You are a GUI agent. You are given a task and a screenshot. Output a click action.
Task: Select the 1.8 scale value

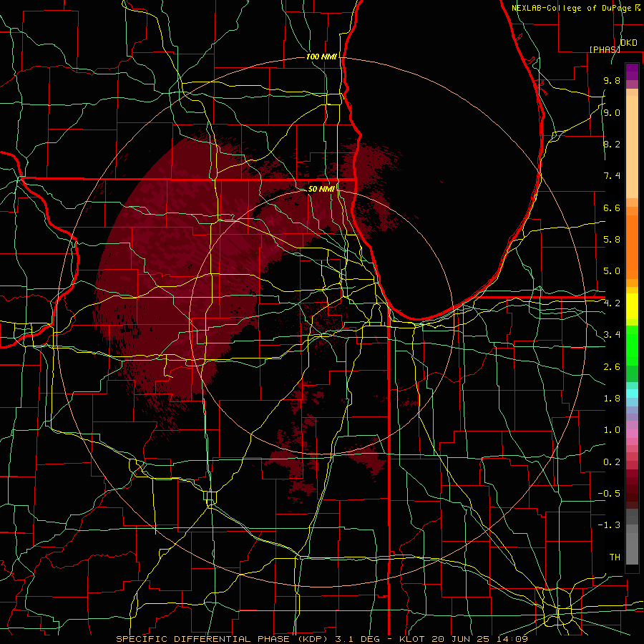[612, 399]
